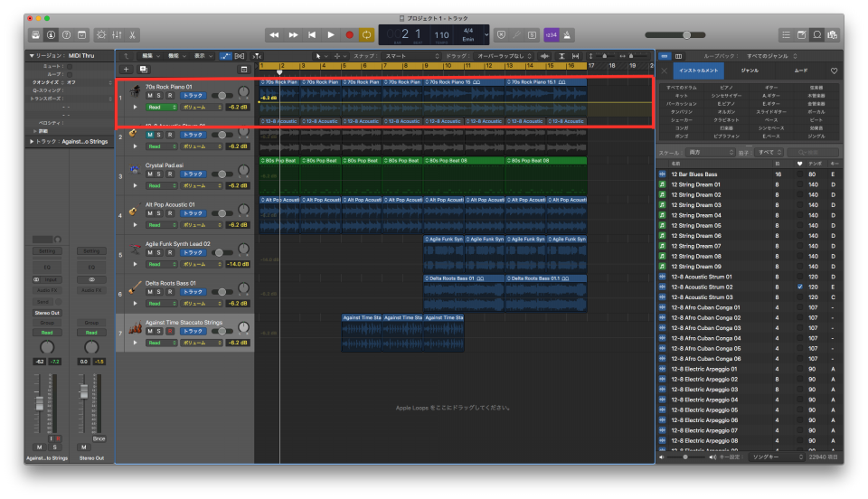Click the Delta Roots Bass 01 bass guitar icon
The width and height of the screenshot is (868, 499).
(x=135, y=287)
